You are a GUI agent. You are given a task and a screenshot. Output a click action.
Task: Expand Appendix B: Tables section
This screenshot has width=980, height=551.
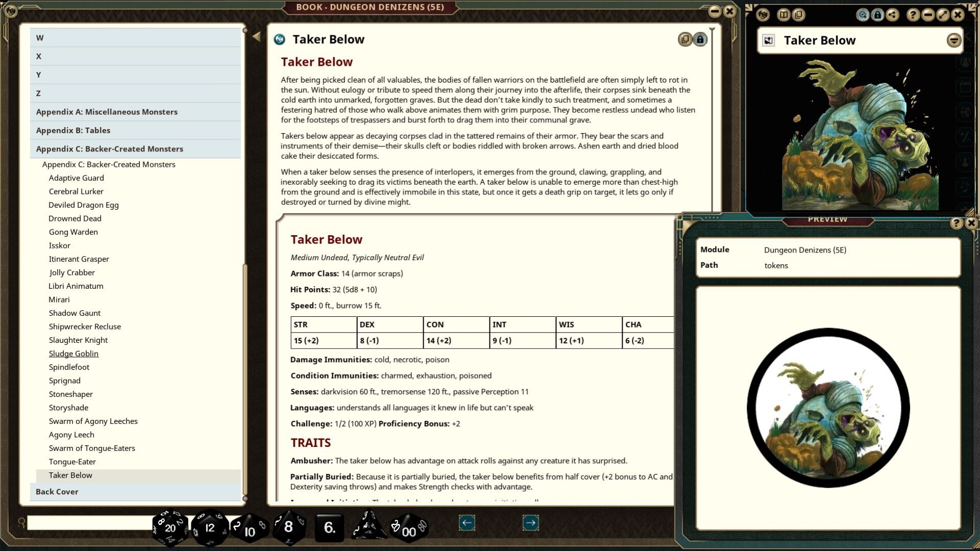coord(73,130)
